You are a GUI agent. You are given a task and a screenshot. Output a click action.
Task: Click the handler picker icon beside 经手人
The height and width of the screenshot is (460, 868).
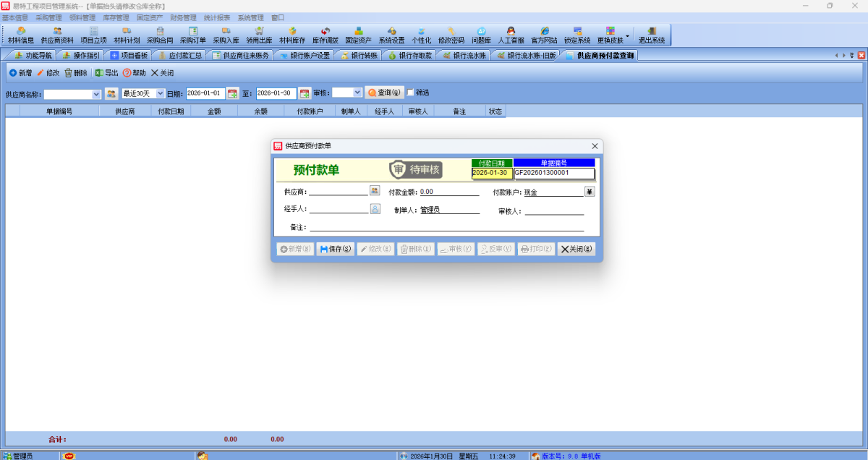(375, 209)
